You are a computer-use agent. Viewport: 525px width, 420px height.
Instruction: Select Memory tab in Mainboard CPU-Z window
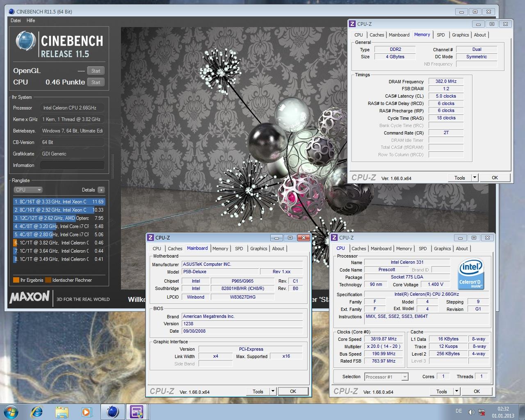click(220, 249)
